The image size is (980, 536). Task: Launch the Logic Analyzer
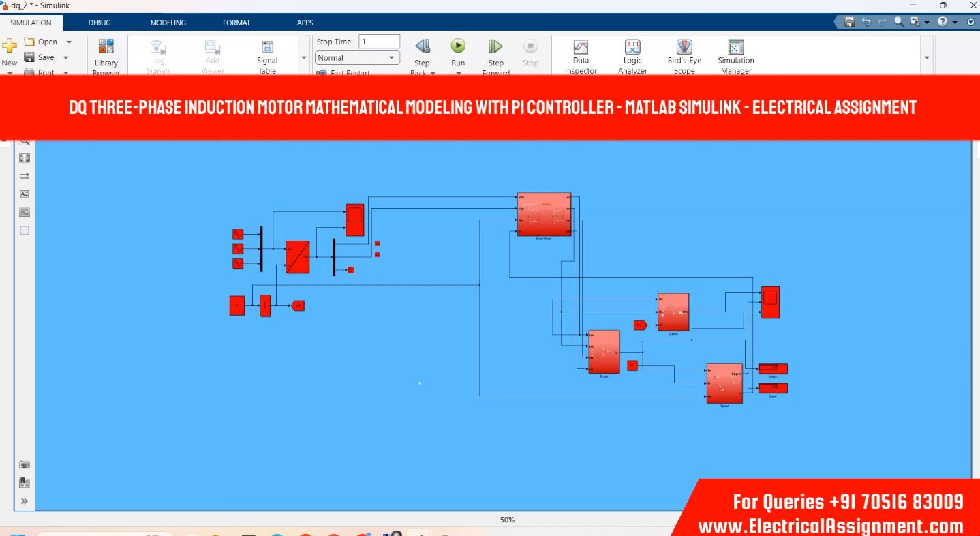[x=632, y=48]
